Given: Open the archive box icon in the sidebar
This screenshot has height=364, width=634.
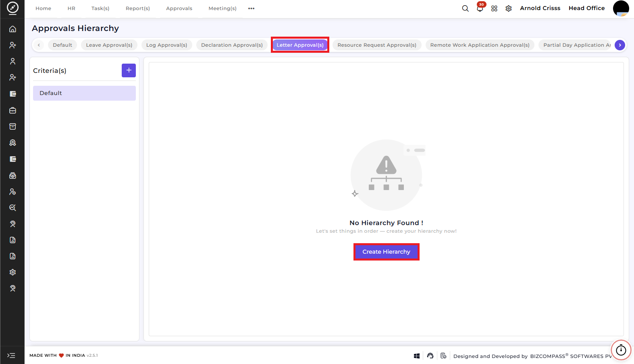Looking at the screenshot, I should tap(12, 126).
